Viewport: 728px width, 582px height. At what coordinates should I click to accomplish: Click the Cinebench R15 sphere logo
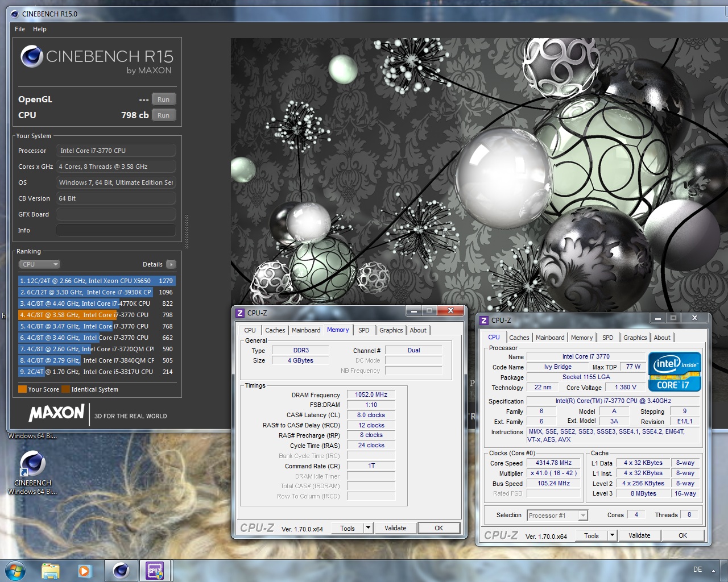pyautogui.click(x=32, y=56)
